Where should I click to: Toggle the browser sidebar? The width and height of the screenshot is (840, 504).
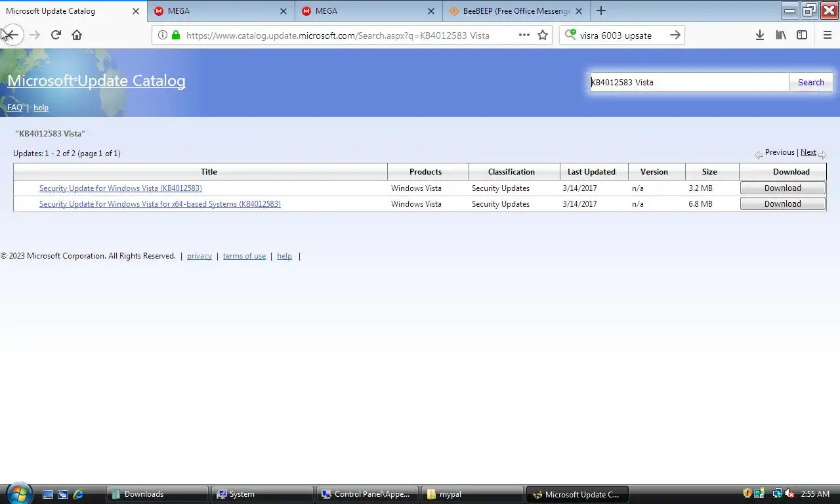click(802, 35)
